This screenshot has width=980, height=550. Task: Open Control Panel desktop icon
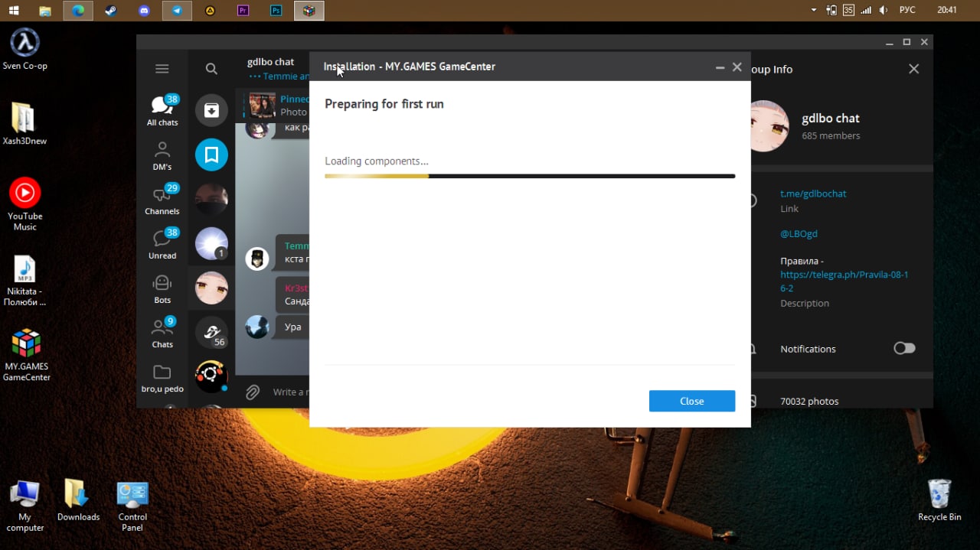(132, 506)
